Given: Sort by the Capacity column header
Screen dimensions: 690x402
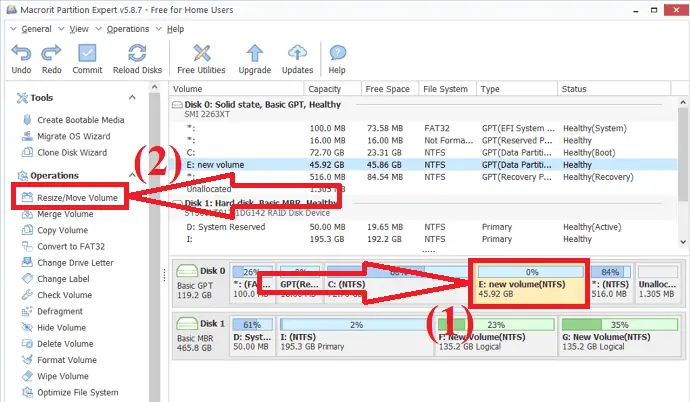Looking at the screenshot, I should [x=333, y=89].
